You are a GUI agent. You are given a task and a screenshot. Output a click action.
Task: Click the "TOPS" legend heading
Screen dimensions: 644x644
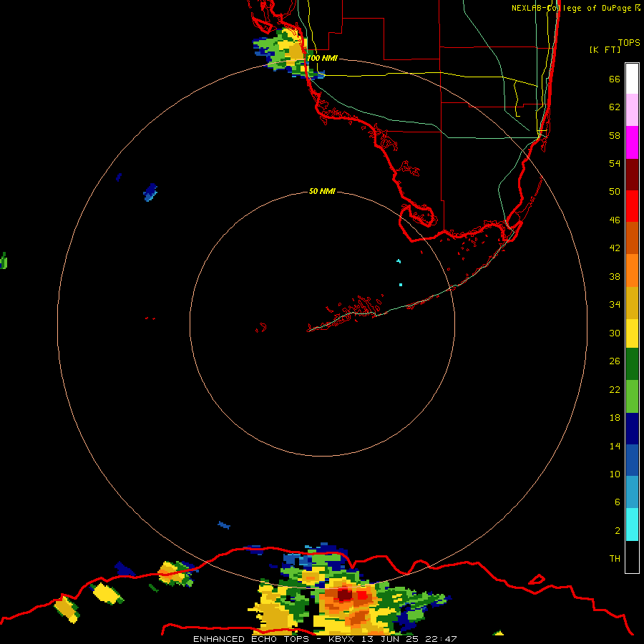pos(629,42)
